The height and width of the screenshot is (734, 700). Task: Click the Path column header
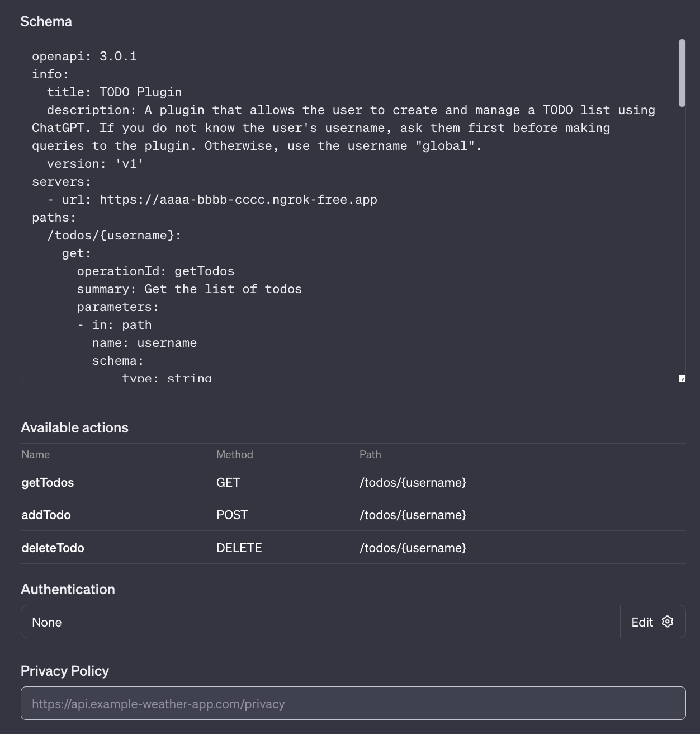tap(370, 454)
